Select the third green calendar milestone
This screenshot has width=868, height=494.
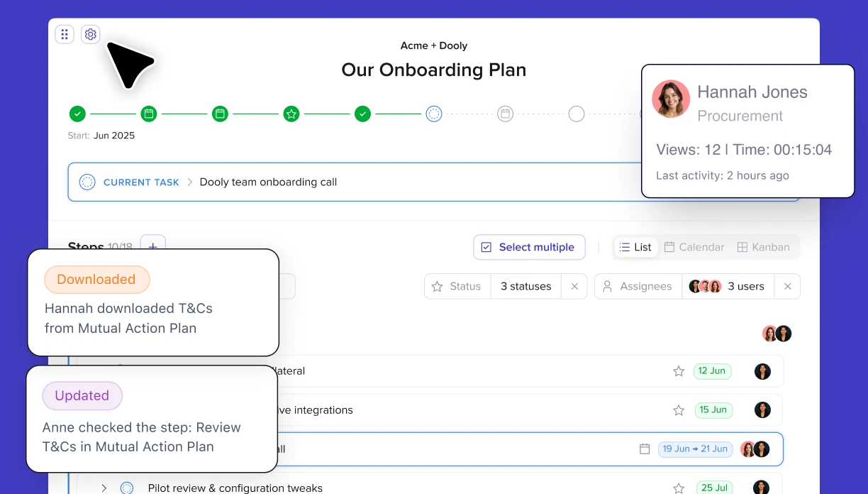click(220, 114)
